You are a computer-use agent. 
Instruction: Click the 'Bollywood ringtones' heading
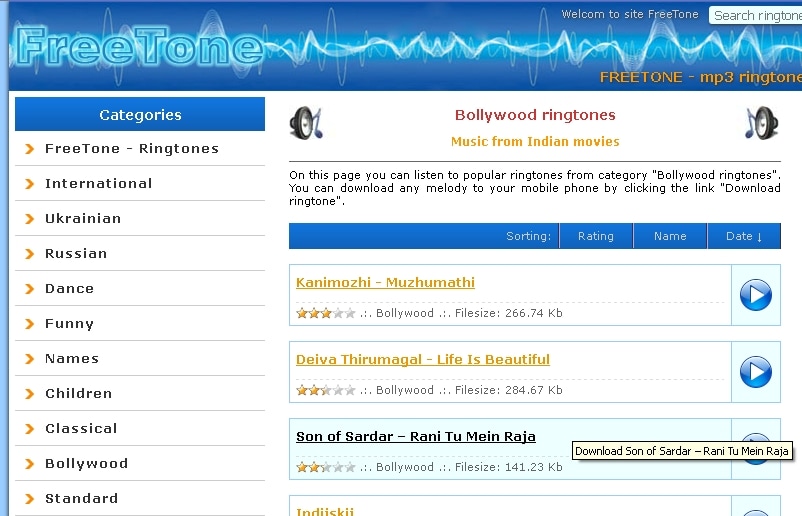(535, 115)
